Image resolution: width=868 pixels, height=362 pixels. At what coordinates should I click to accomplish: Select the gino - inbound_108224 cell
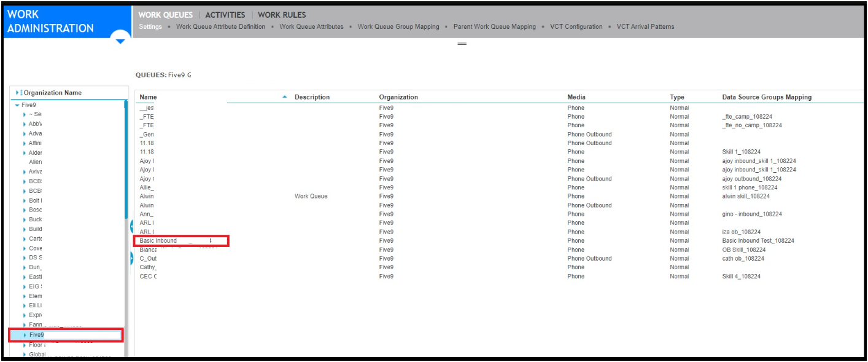pos(752,214)
